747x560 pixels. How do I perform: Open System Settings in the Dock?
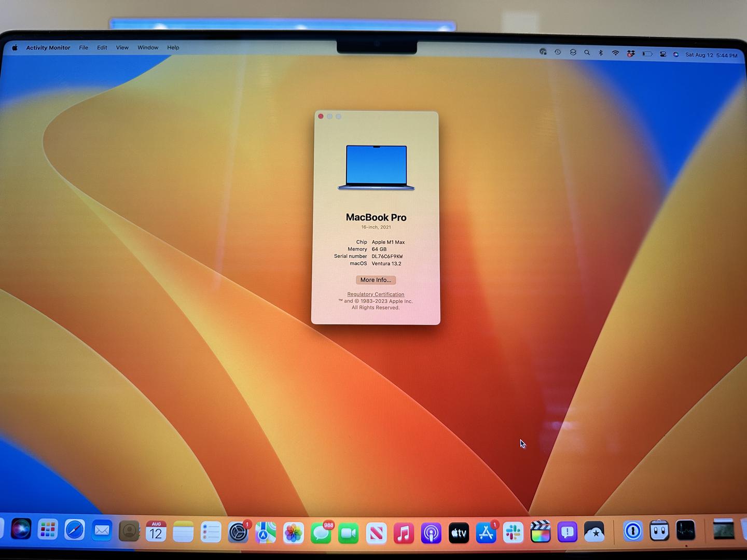pos(238,533)
